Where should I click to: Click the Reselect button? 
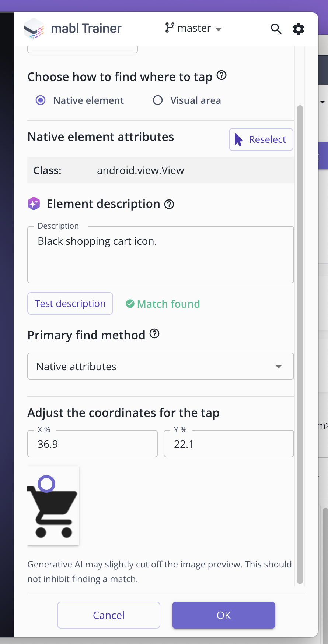(261, 139)
